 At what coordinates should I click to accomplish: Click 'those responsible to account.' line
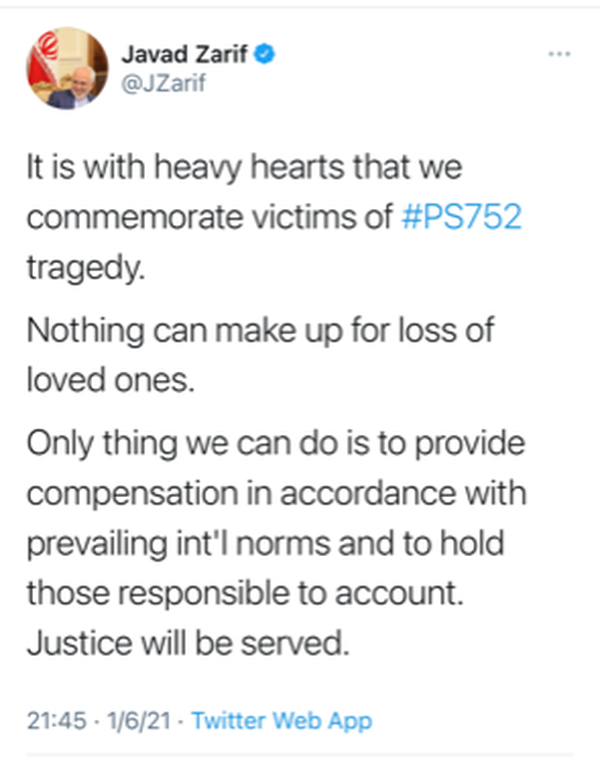point(245,593)
